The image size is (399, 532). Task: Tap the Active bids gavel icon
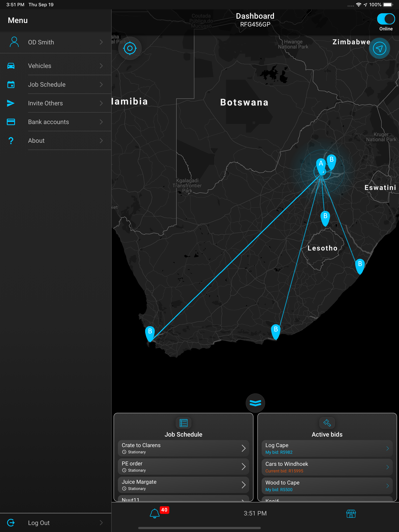[x=327, y=423]
